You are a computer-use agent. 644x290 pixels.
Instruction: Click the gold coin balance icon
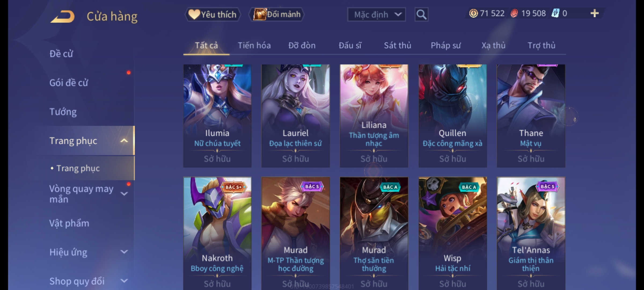click(x=473, y=13)
